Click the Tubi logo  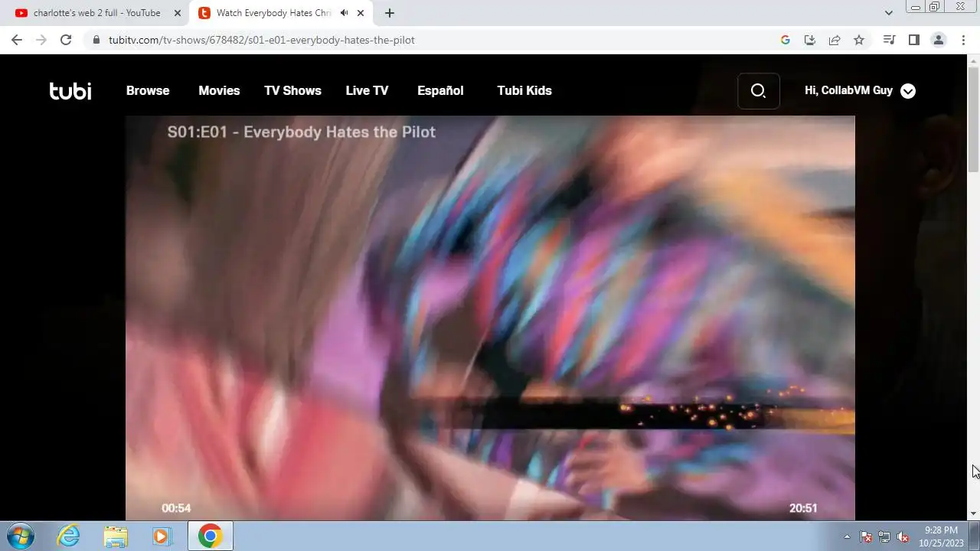70,91
